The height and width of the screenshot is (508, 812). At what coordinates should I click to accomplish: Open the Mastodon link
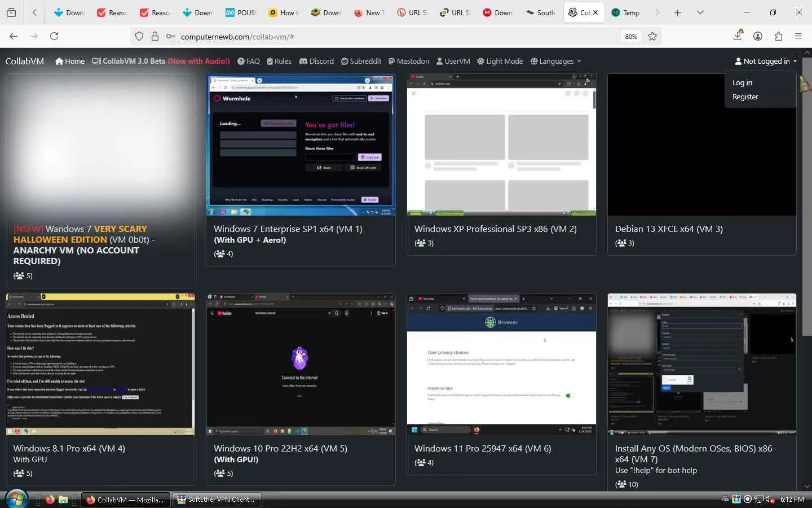[409, 61]
